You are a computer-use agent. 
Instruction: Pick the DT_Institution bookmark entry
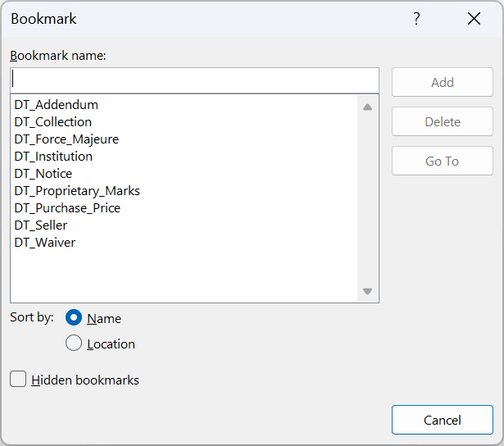tap(53, 157)
